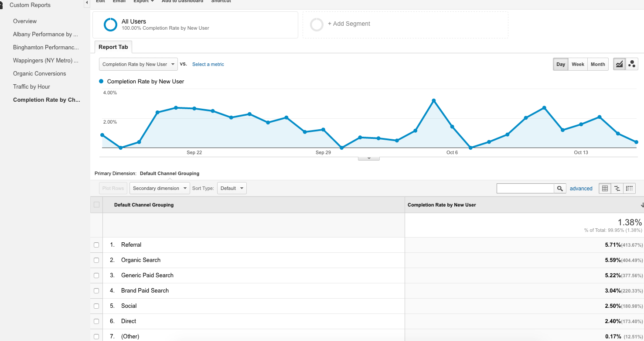The width and height of the screenshot is (644, 341).
Task: Click the search magnifier icon
Action: (x=560, y=189)
